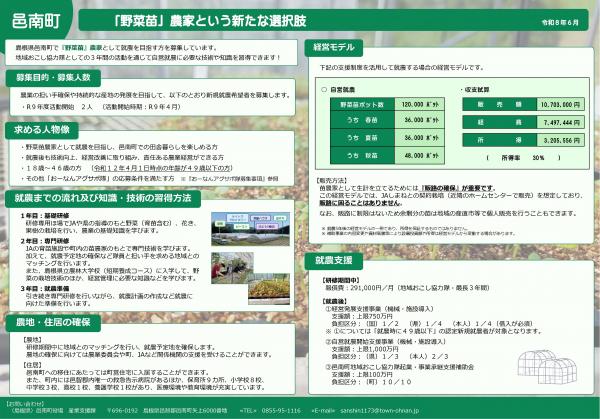This screenshot has width=600, height=419.
Task: Select the title 「野菜苗」農家という新たな選択肢
Action: pos(210,21)
